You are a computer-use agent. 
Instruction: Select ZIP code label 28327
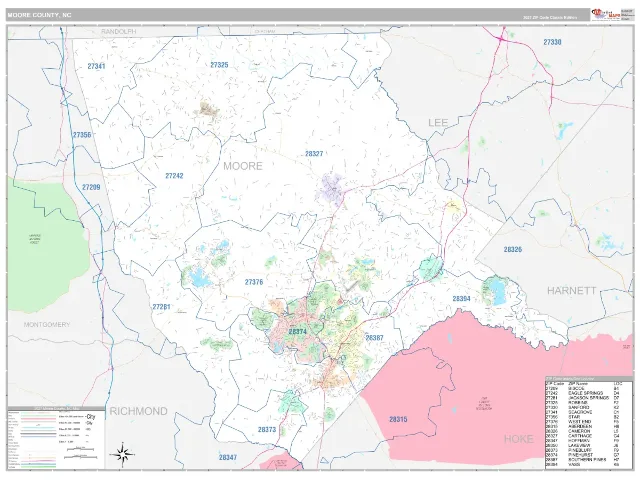(314, 154)
